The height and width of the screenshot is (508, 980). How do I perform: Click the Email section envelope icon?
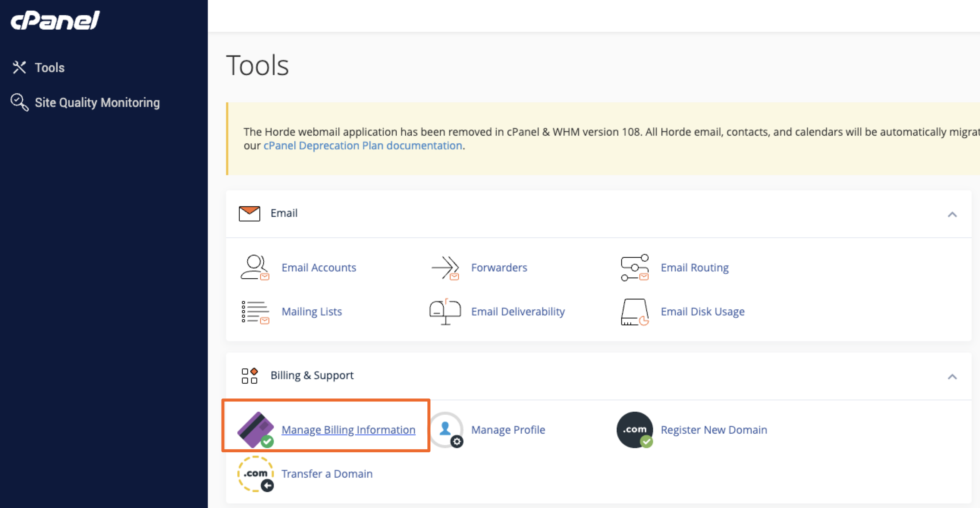coord(249,213)
